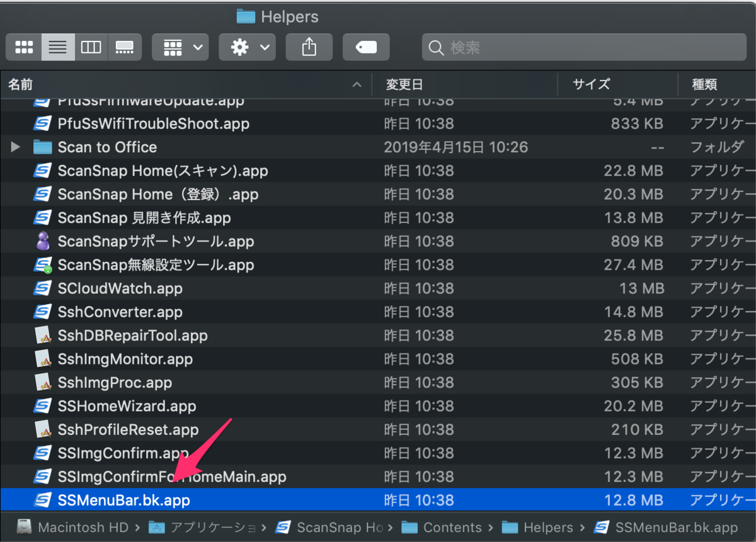Screen dimensions: 756x542
Task: Click the 508 KB size cell
Action: pyautogui.click(x=637, y=359)
